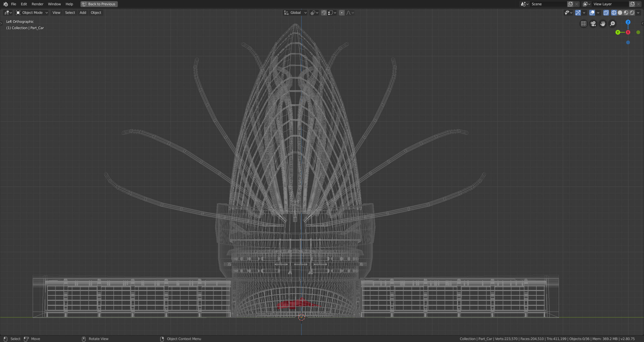Switch to rendered viewport shading
Image resolution: width=644 pixels, height=342 pixels.
(632, 13)
